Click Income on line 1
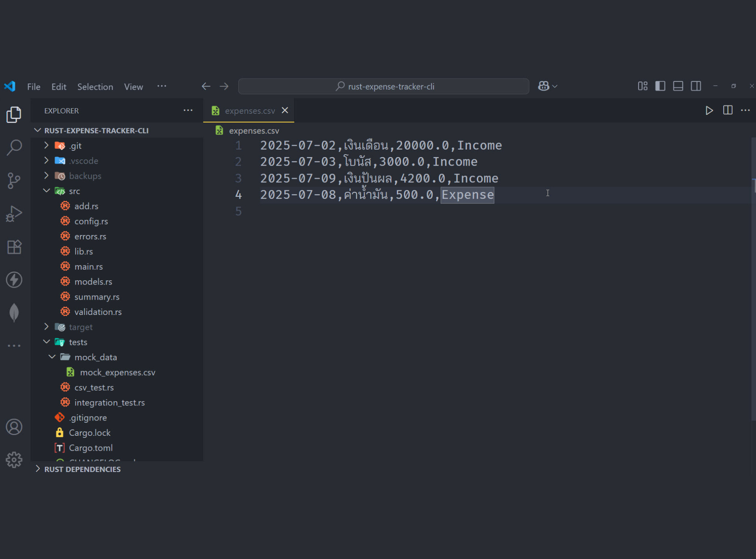756x559 pixels. tap(479, 146)
